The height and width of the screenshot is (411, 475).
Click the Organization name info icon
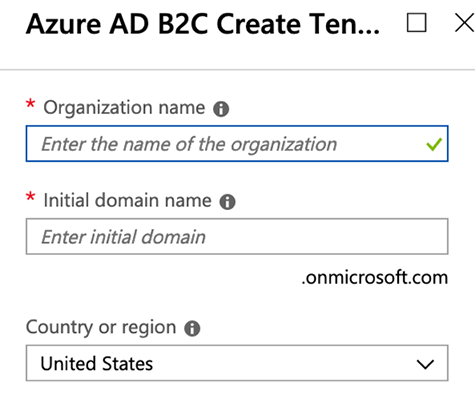(221, 109)
